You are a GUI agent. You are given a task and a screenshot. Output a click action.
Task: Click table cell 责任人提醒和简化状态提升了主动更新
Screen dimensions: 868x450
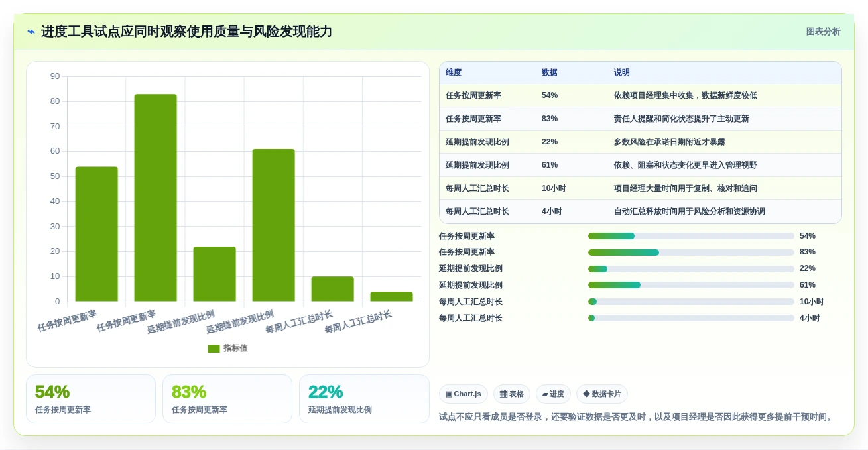(682, 119)
